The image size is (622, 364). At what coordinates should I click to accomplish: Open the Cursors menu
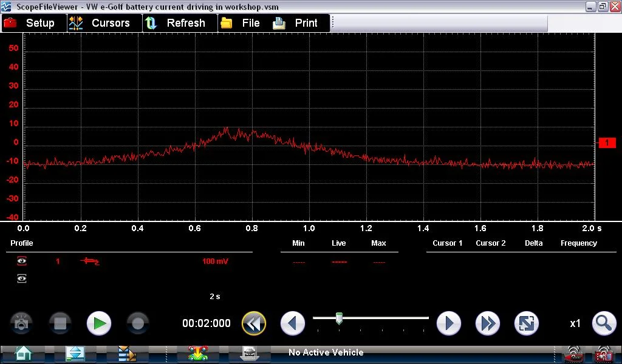104,23
